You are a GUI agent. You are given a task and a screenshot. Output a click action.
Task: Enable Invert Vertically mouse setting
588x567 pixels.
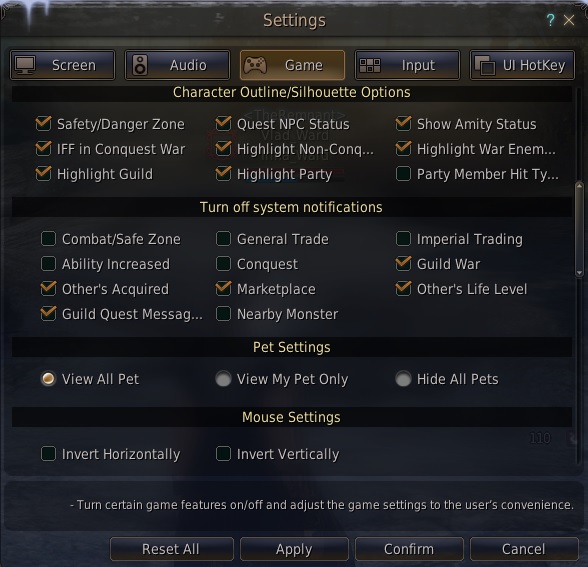[224, 454]
